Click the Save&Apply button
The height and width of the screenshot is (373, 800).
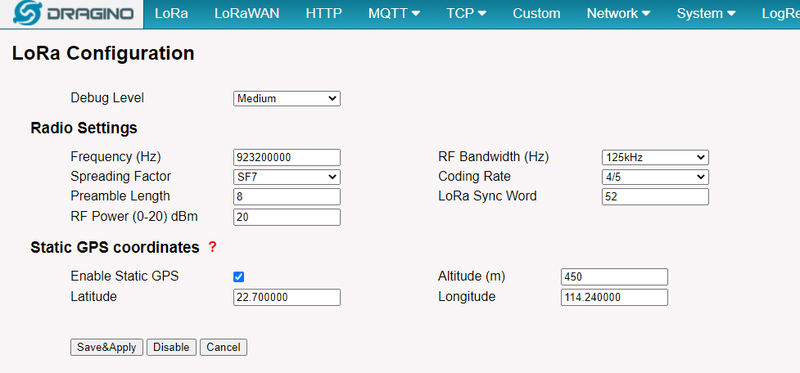point(107,347)
